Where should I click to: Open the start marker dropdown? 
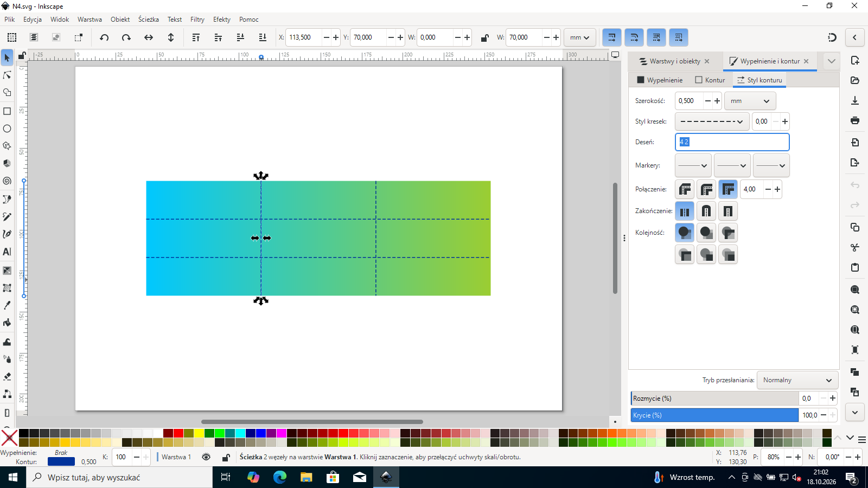point(693,165)
